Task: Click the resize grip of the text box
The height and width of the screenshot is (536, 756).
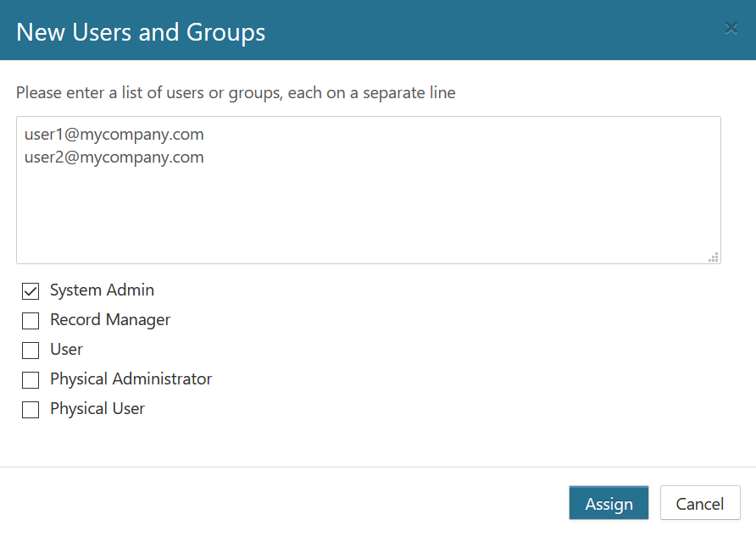Action: tap(714, 257)
